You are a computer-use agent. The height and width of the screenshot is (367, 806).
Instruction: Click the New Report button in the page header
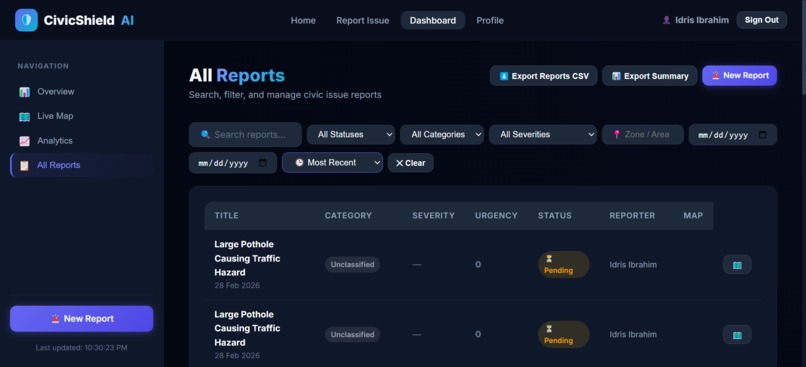coord(740,76)
